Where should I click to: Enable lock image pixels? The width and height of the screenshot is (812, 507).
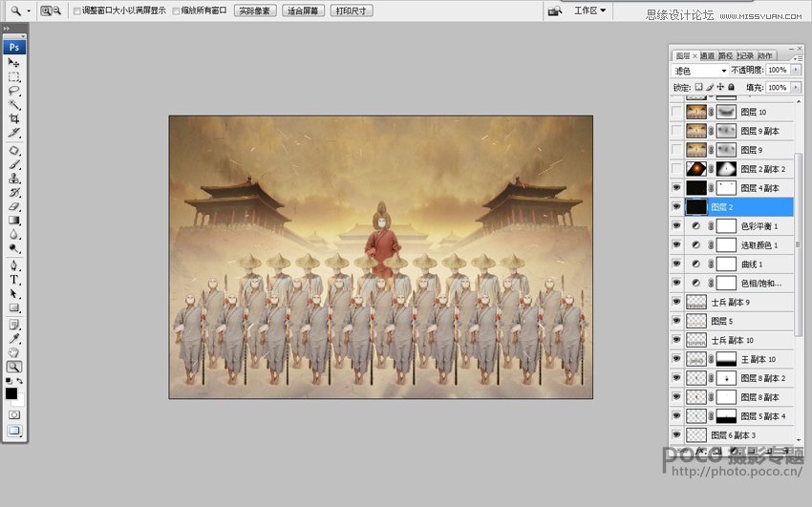(710, 87)
